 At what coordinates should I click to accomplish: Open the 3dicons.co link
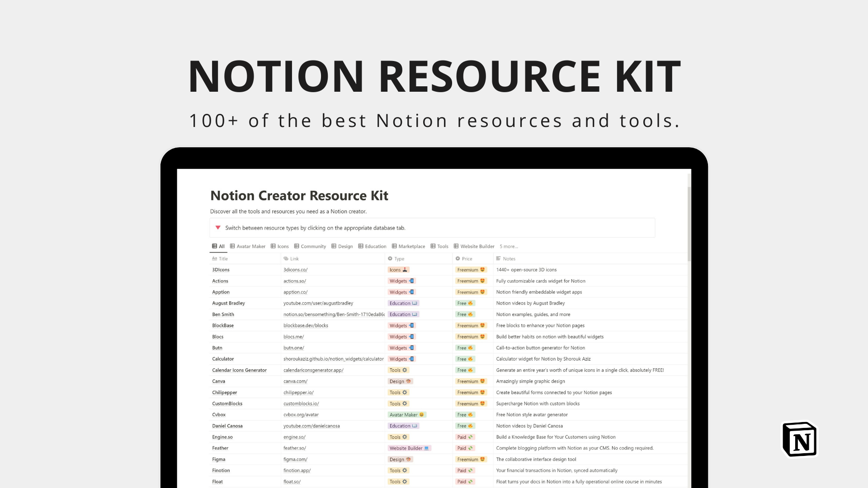(x=295, y=269)
